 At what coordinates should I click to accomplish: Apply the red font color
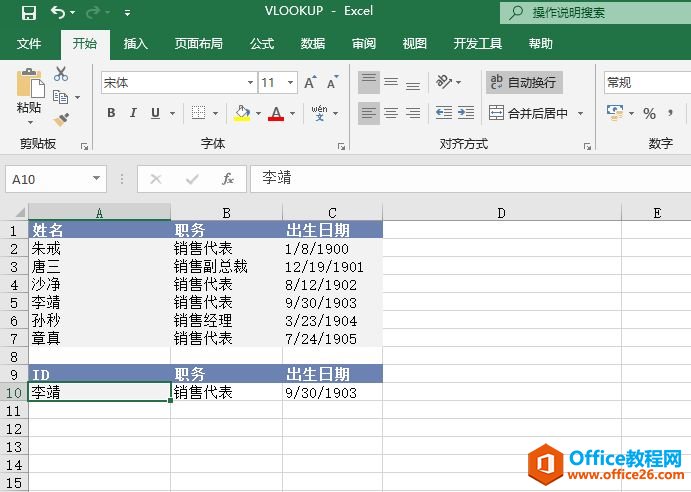(x=276, y=113)
